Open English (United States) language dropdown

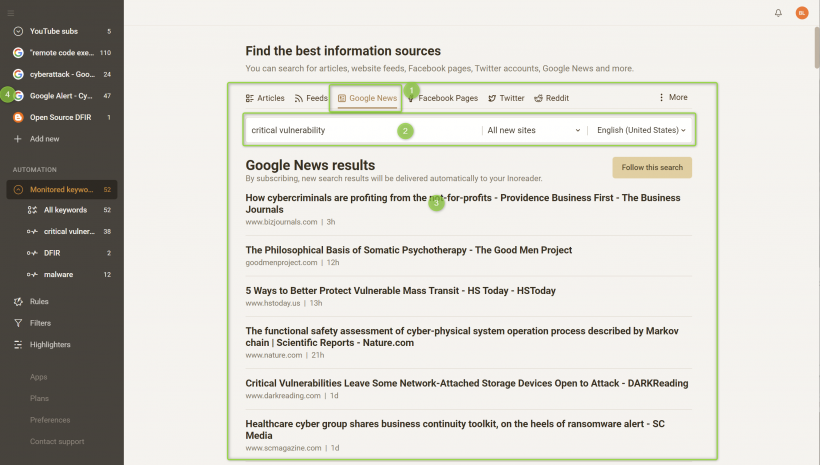coord(641,130)
